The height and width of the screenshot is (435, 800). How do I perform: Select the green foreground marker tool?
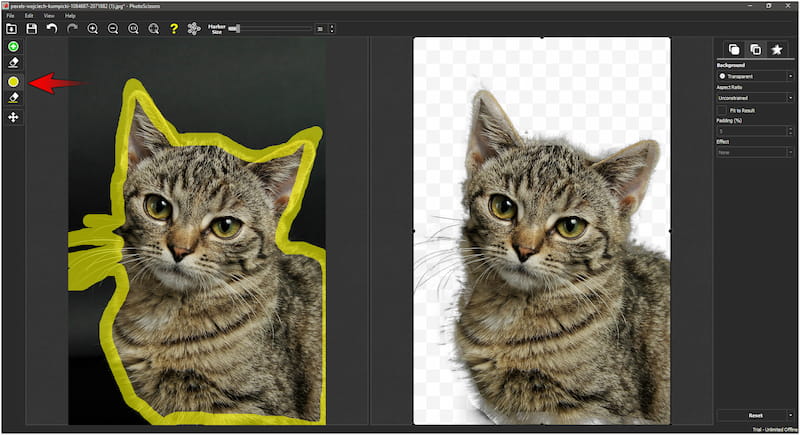click(13, 47)
